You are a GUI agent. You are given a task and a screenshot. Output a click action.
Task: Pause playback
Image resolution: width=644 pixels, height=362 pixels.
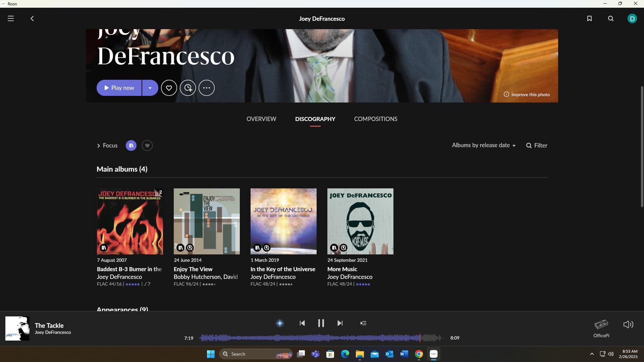pyautogui.click(x=321, y=323)
